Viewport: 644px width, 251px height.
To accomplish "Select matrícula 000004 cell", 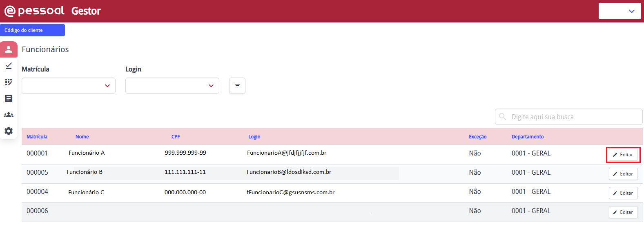I will (37, 191).
